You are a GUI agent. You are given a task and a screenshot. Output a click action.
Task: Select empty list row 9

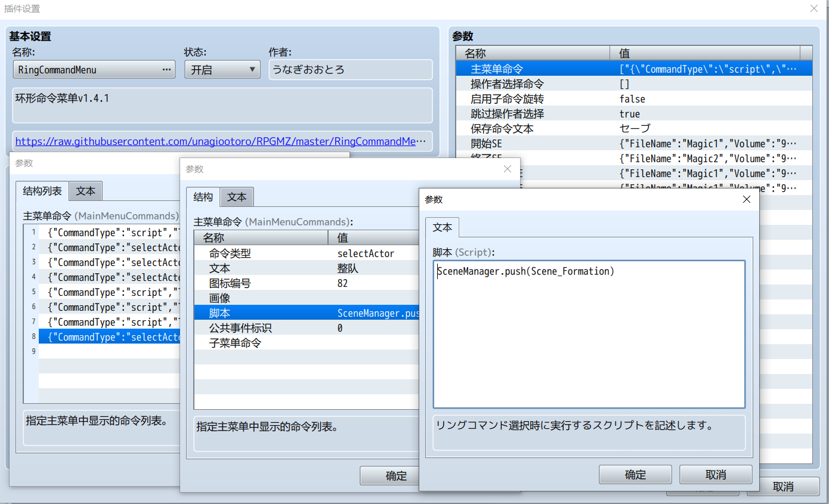(x=109, y=352)
